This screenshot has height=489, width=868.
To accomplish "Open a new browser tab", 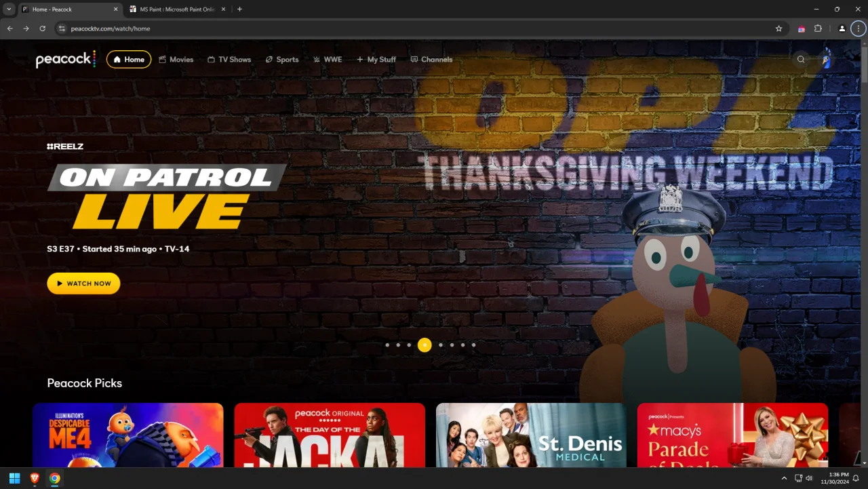I will point(239,9).
